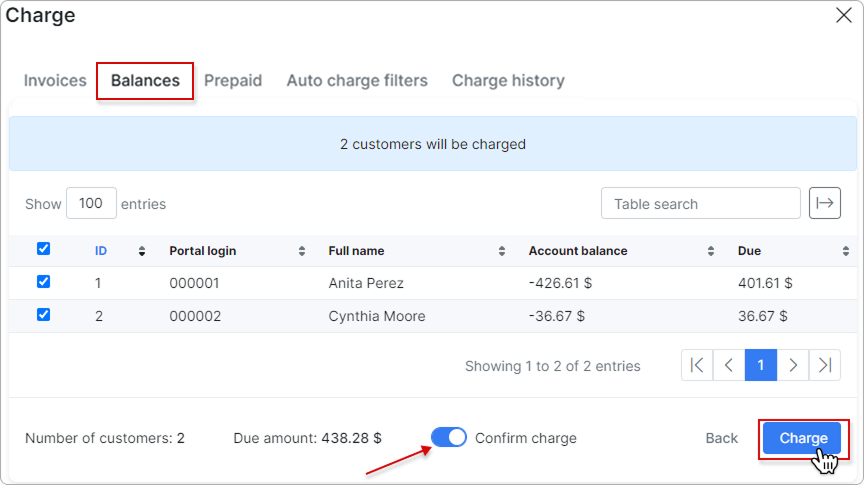Close the Charge dialog
The height and width of the screenshot is (485, 864).
[x=843, y=15]
